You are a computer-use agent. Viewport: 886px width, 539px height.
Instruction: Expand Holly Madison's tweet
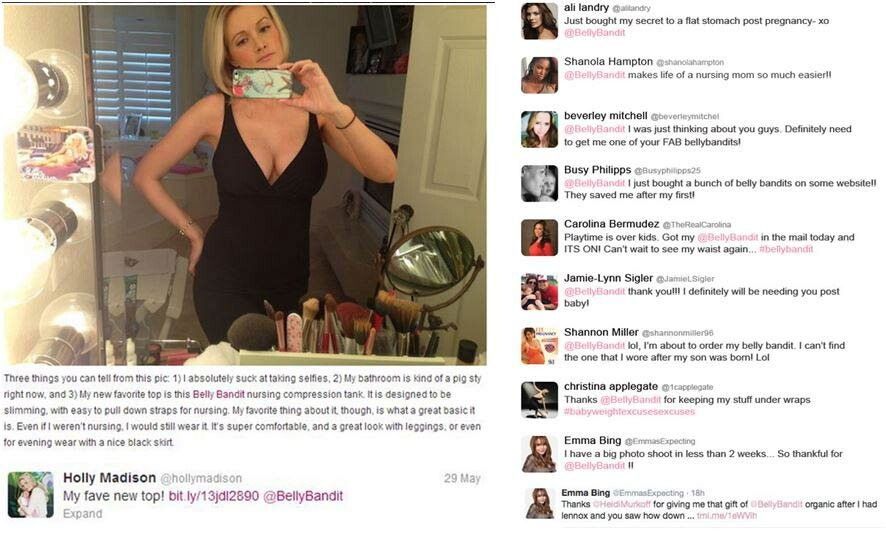[x=82, y=514]
